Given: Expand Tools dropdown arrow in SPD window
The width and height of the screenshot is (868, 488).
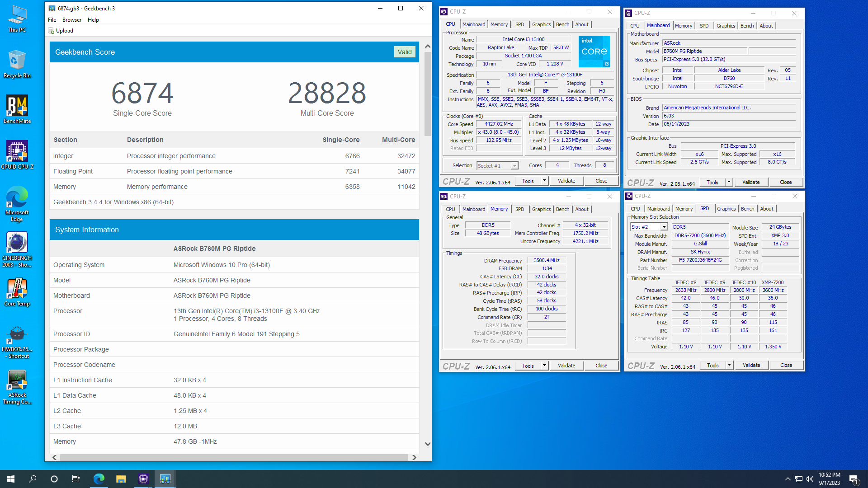Looking at the screenshot, I should (x=729, y=365).
